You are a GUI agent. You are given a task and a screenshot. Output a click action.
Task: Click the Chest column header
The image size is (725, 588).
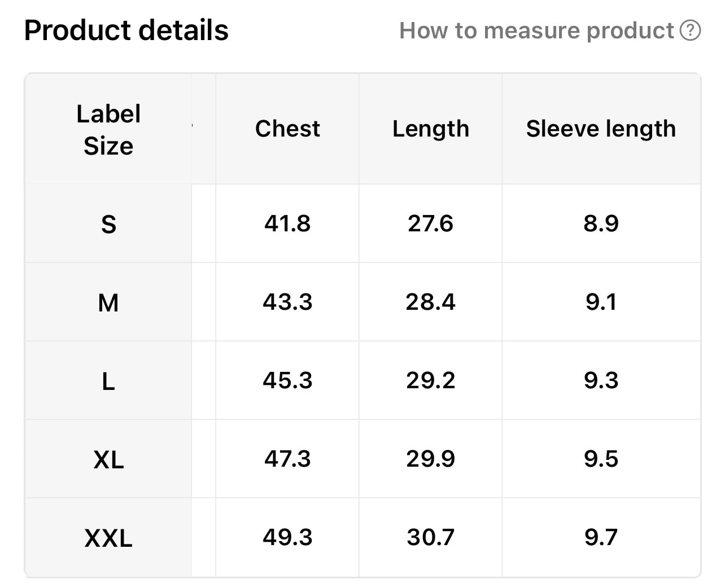[x=287, y=129]
